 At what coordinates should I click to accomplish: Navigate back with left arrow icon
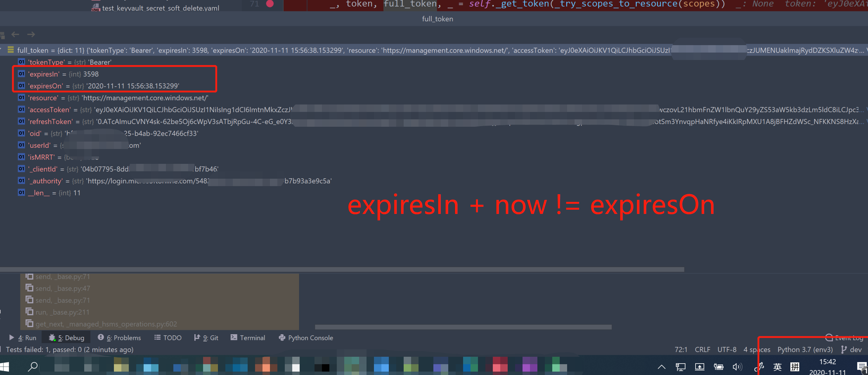click(15, 34)
